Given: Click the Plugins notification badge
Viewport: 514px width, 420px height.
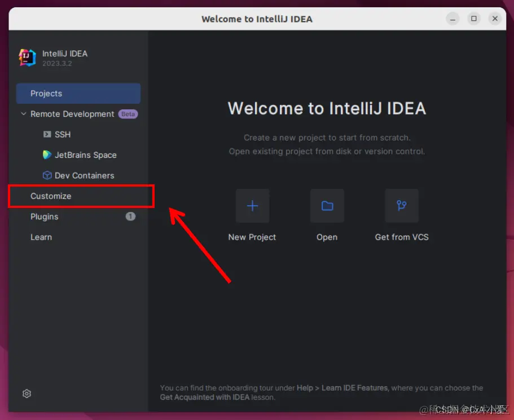Looking at the screenshot, I should point(130,216).
